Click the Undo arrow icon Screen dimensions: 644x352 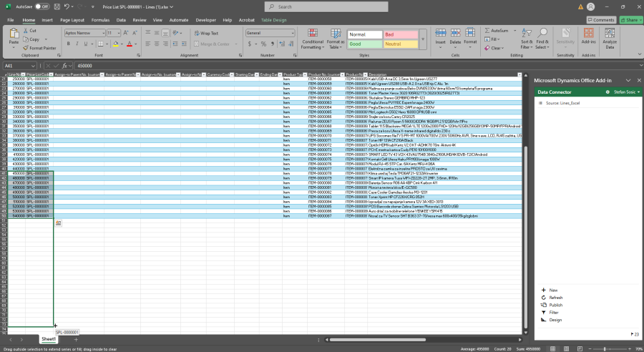[x=67, y=6]
